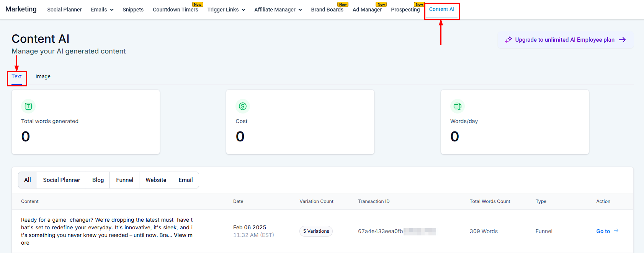This screenshot has height=253, width=644.
Task: Filter content by Funnel
Action: 125,180
